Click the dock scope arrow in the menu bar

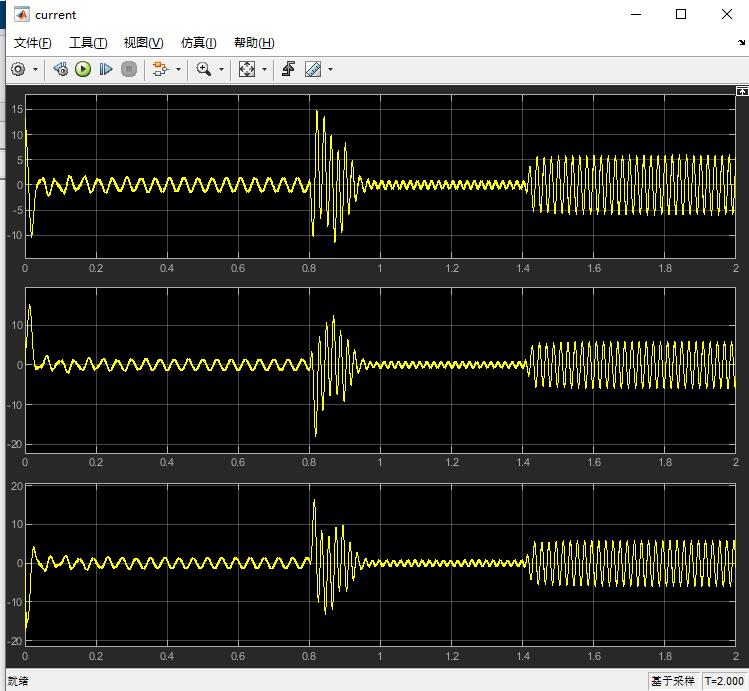click(741, 43)
